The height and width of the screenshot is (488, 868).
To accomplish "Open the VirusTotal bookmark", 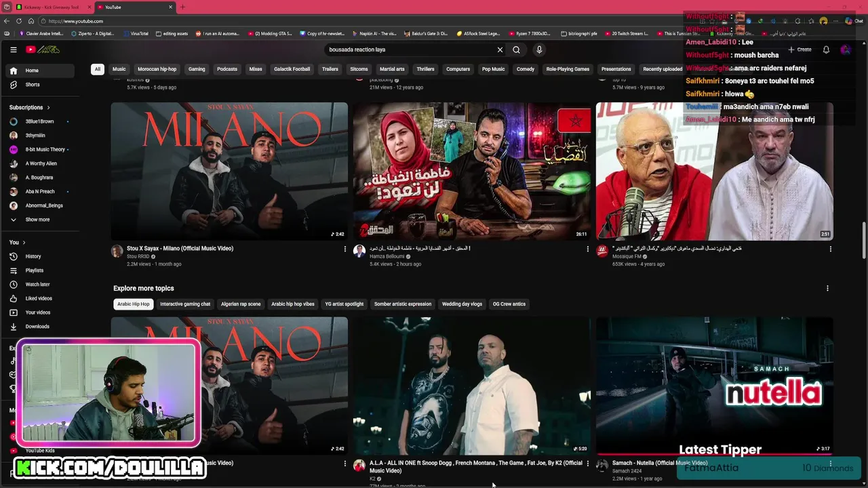I will point(136,33).
